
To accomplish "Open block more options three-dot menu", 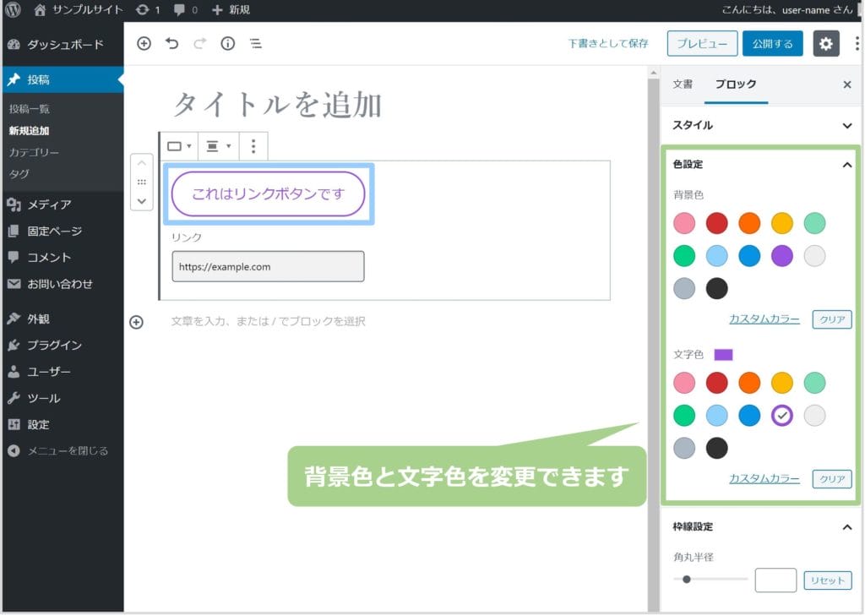I will pos(253,146).
